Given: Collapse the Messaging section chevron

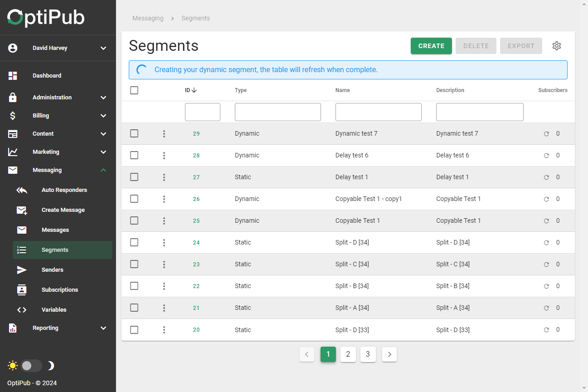Looking at the screenshot, I should [103, 170].
